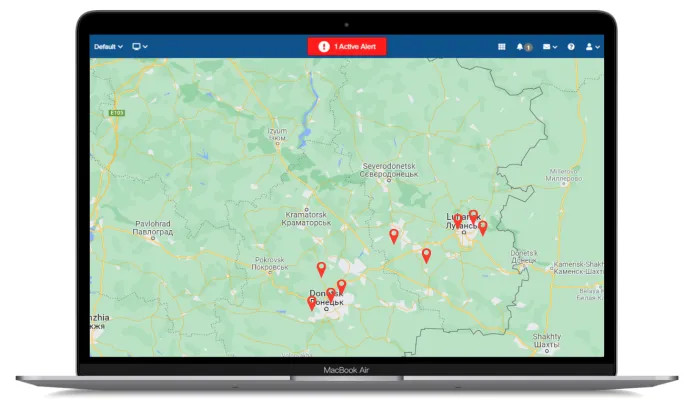Open the notifications bell icon
Viewport: 694px width, 411px height.
click(x=520, y=46)
